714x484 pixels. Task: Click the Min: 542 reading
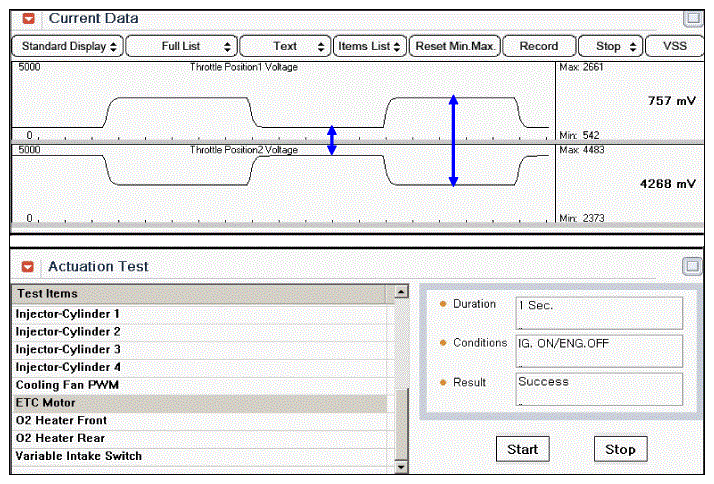coord(579,135)
